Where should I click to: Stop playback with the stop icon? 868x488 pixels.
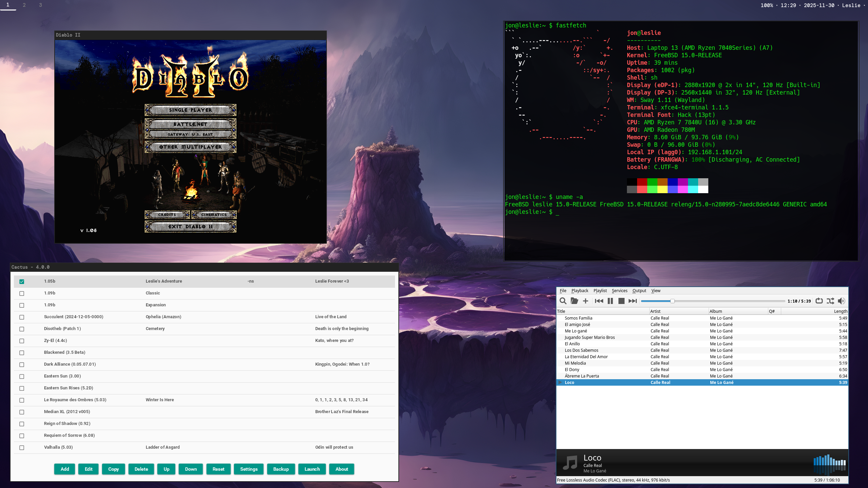621,301
